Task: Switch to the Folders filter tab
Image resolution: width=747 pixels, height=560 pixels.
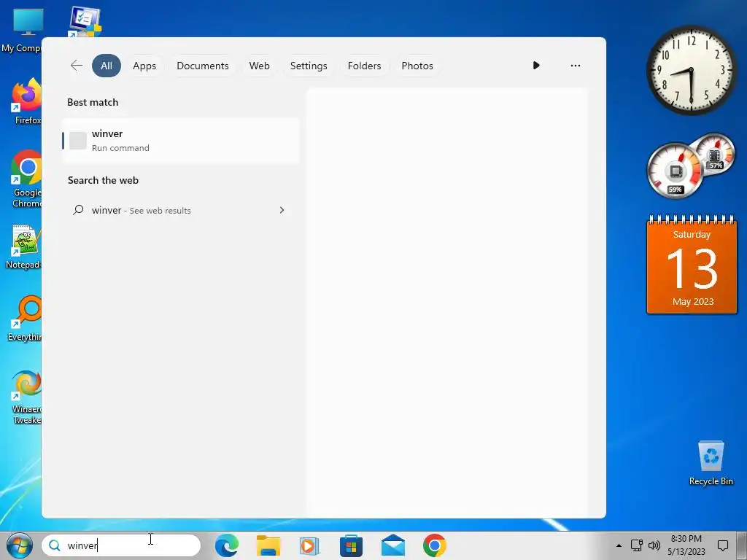Action: pyautogui.click(x=365, y=66)
